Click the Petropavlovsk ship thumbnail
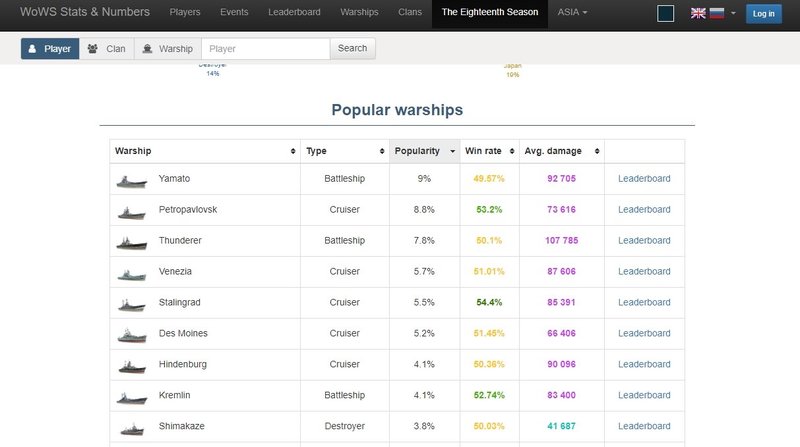 click(132, 212)
